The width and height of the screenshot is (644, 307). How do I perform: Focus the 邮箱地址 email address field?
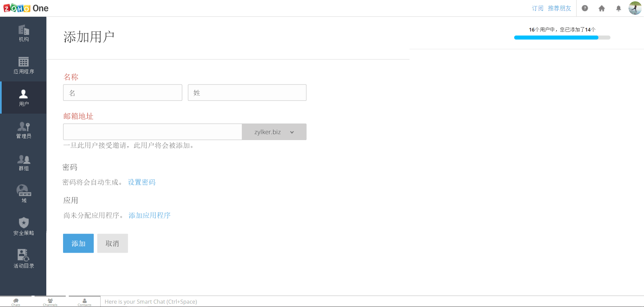pos(152,132)
